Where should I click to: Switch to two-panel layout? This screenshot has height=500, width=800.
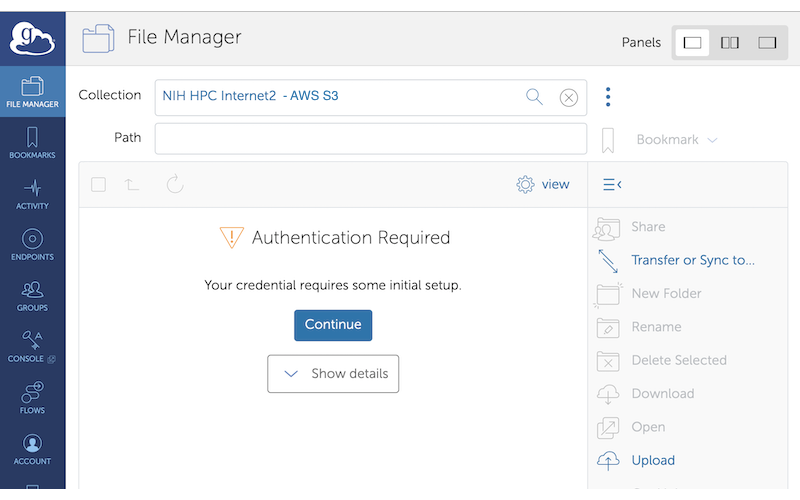click(x=730, y=43)
